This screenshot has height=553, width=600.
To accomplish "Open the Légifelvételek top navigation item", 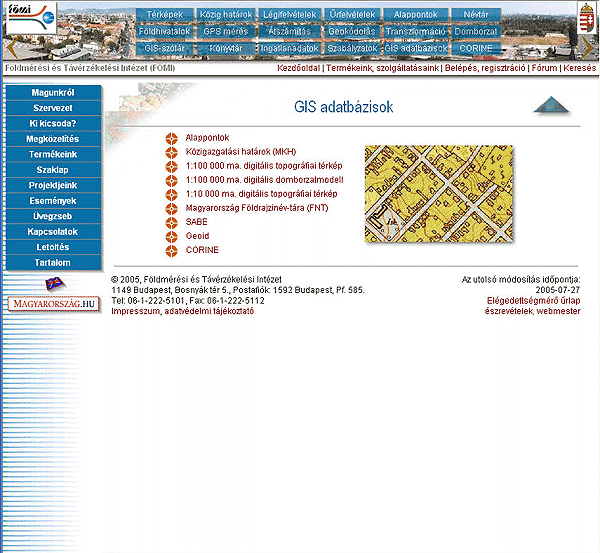I will (290, 15).
